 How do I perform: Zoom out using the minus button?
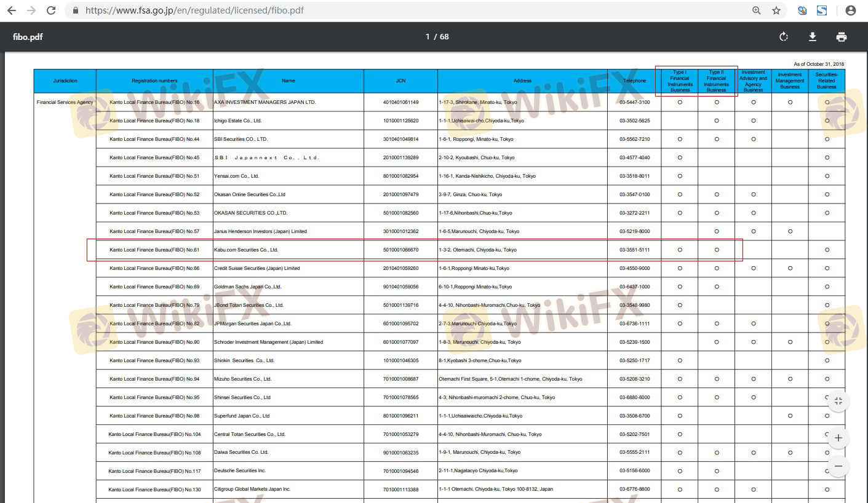point(838,466)
